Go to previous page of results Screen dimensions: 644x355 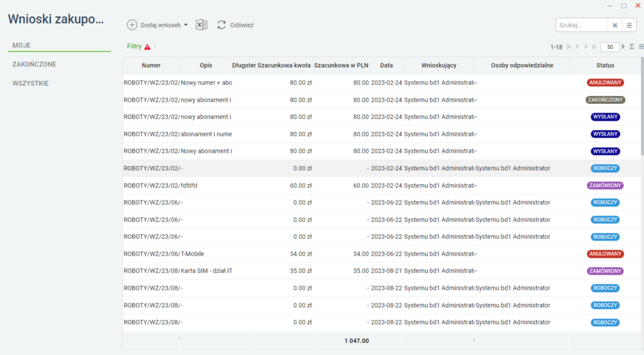[577, 46]
